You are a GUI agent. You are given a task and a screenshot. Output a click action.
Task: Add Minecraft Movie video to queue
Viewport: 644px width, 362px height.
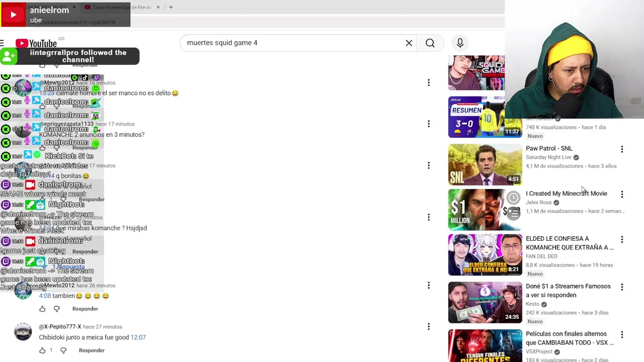click(x=513, y=214)
